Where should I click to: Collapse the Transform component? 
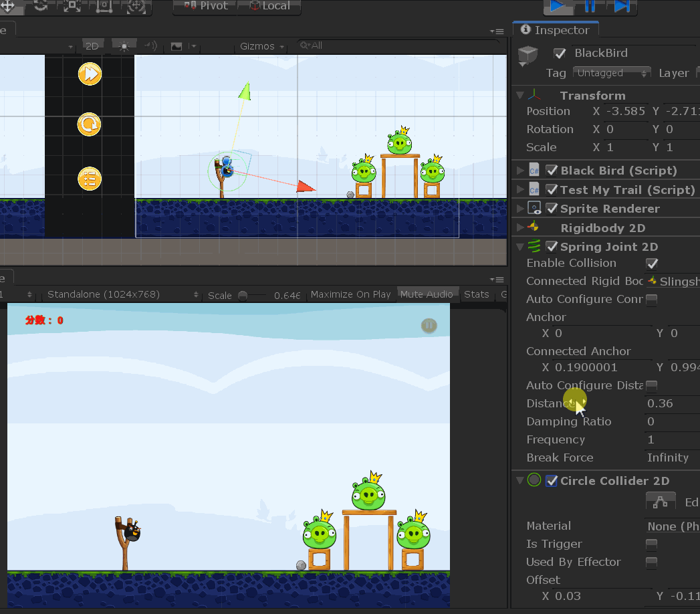click(519, 95)
